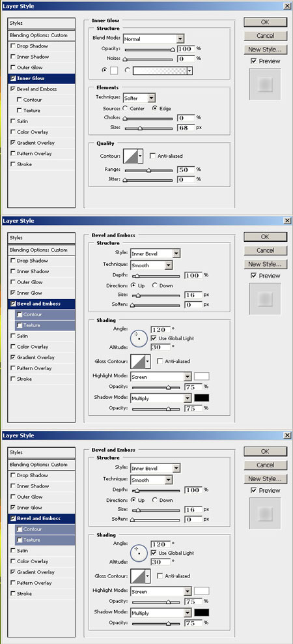Viewport: 293px width, 644px height.
Task: Enable Satin checkbox in the Inner Glow dialog
Action: (14, 121)
